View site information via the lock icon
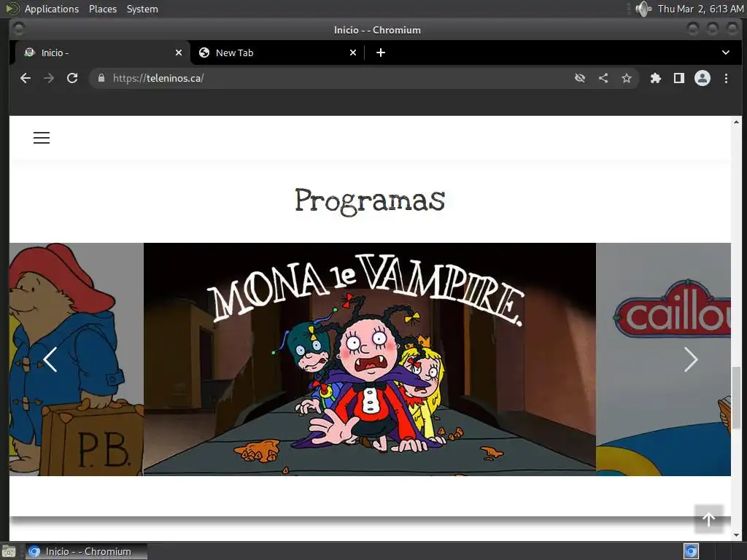 [x=101, y=78]
